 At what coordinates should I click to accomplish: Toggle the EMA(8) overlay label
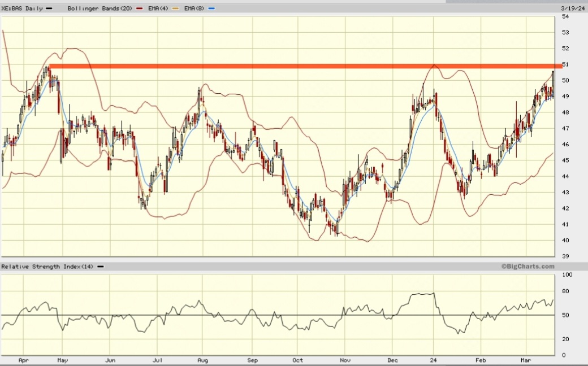coord(195,8)
